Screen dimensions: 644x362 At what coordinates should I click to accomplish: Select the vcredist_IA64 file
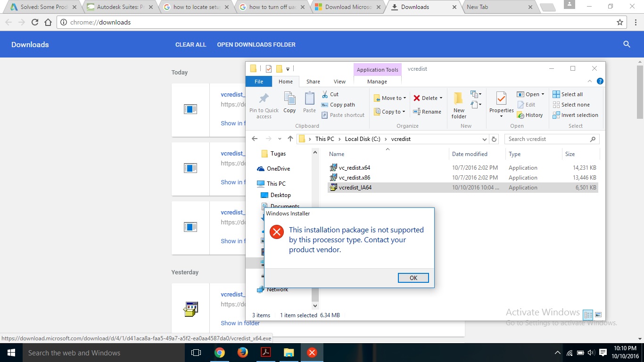point(463,188)
